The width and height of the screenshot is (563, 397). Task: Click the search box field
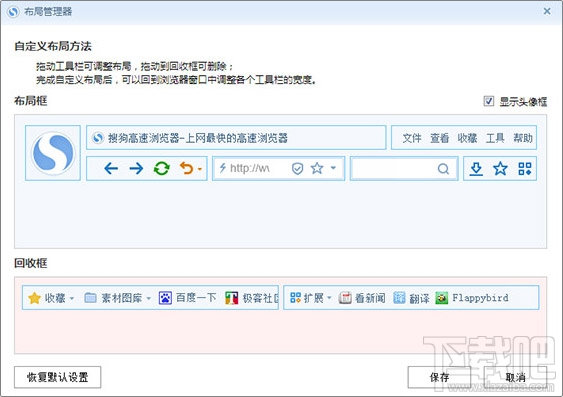[x=404, y=168]
